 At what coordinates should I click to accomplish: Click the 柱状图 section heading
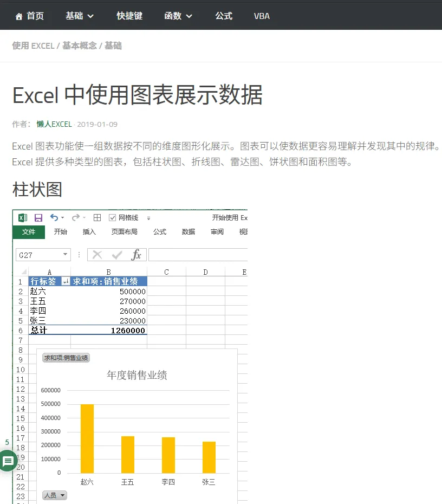point(37,189)
